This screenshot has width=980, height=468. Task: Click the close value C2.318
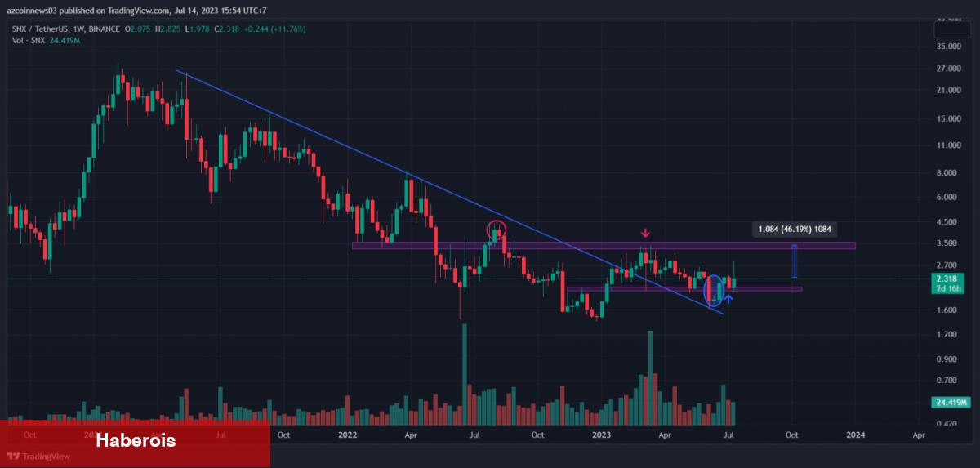tap(226, 29)
